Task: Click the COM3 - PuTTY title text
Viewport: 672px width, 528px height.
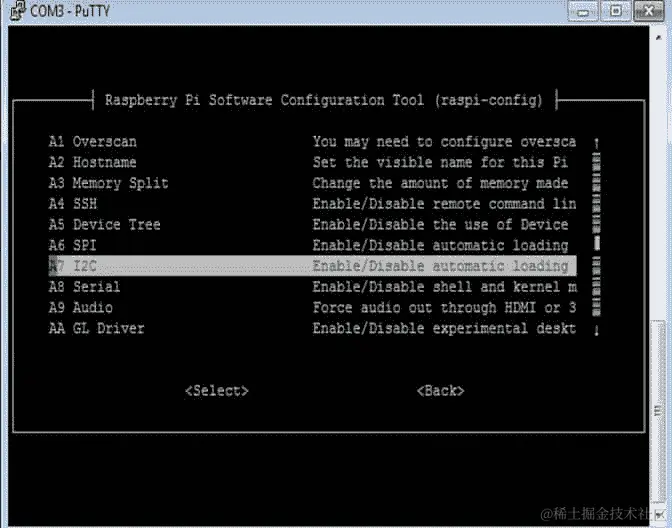Action: point(70,11)
